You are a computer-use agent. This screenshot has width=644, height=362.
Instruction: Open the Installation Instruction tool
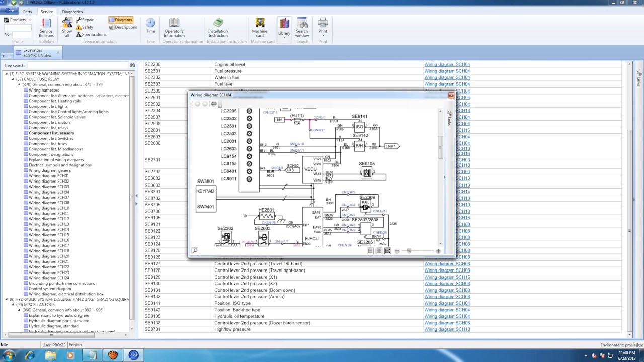[218, 28]
